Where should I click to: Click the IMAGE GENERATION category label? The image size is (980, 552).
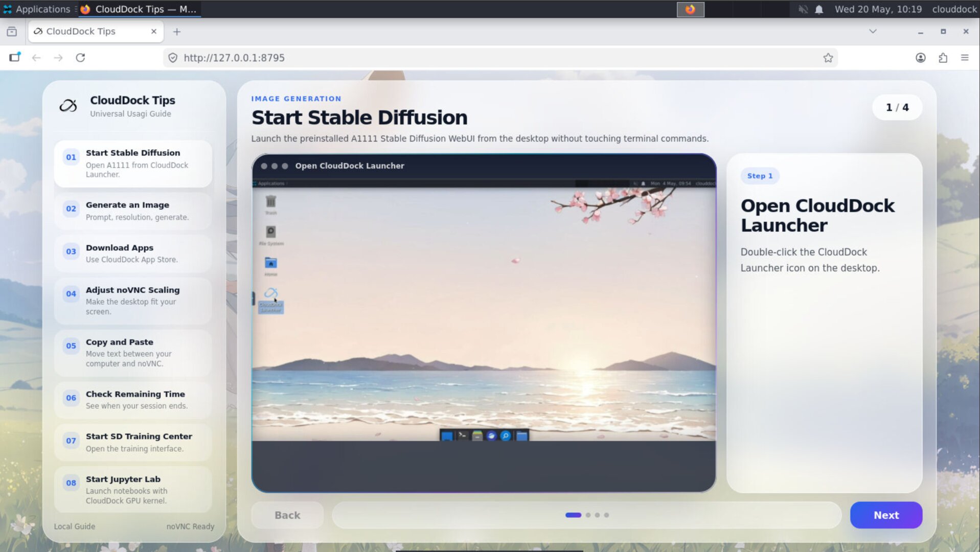coord(296,99)
